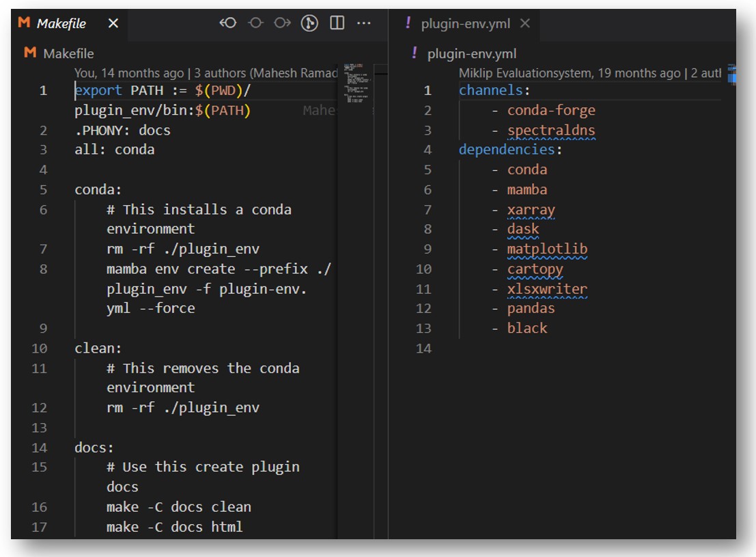Click the circular GitLens icon in toolbar
Image resolution: width=756 pixels, height=557 pixels.
pos(309,23)
